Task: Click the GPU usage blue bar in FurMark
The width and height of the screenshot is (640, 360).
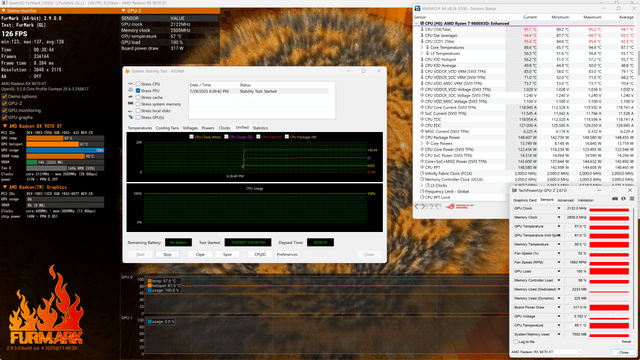Action: click(x=65, y=150)
